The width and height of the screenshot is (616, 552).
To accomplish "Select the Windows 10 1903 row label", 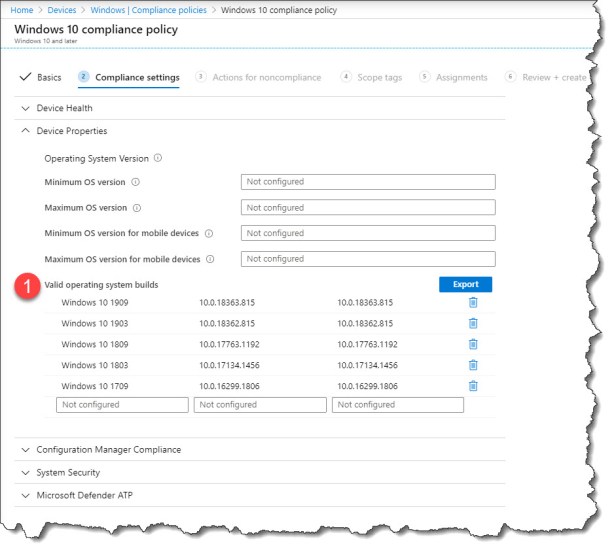I will [95, 323].
